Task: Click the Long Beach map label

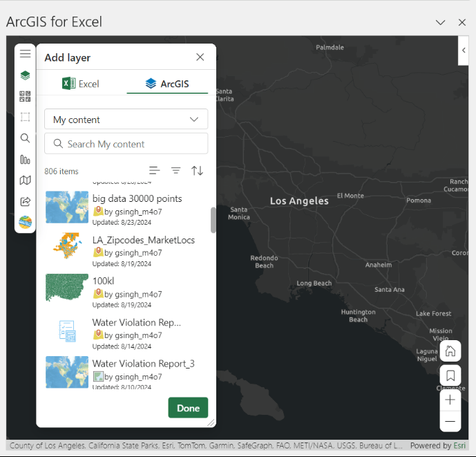Action: (314, 283)
